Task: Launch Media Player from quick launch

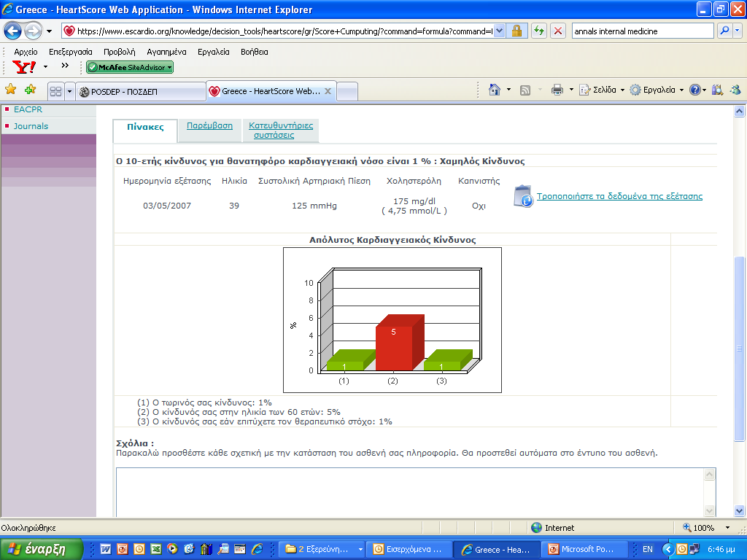Action: pos(172,549)
